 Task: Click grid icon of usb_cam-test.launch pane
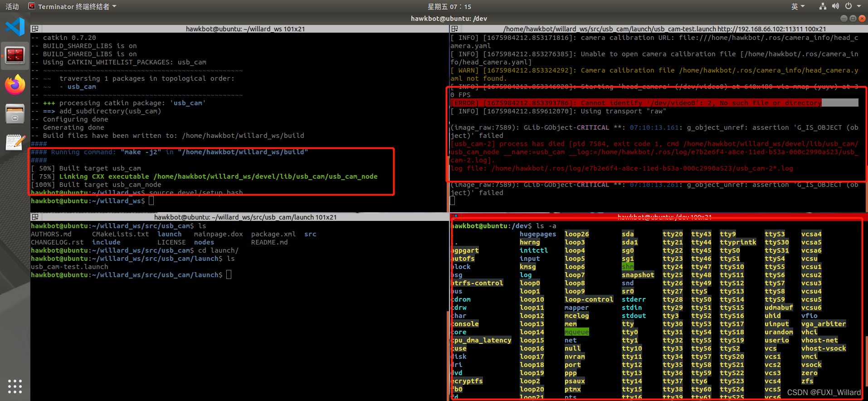pyautogui.click(x=454, y=29)
